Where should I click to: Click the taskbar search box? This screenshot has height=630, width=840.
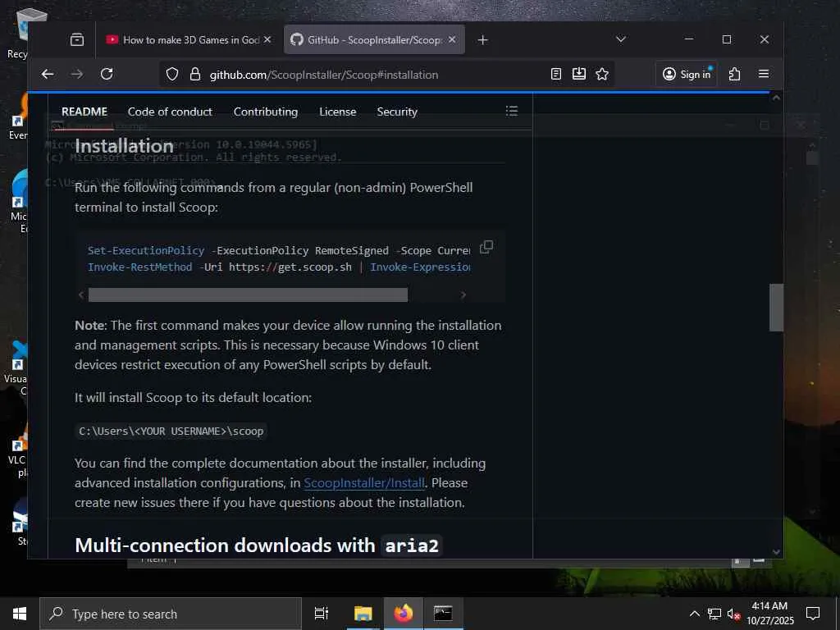[171, 614]
